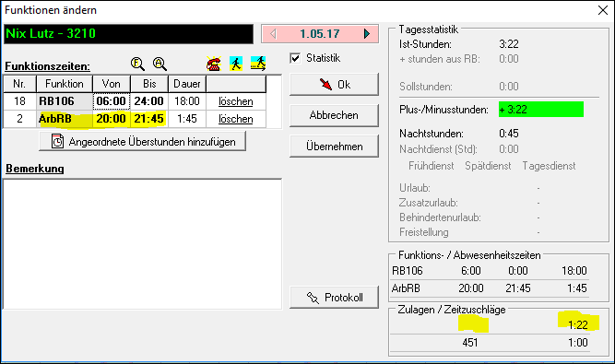Click the Von column header
This screenshot has height=364, width=615.
click(112, 84)
